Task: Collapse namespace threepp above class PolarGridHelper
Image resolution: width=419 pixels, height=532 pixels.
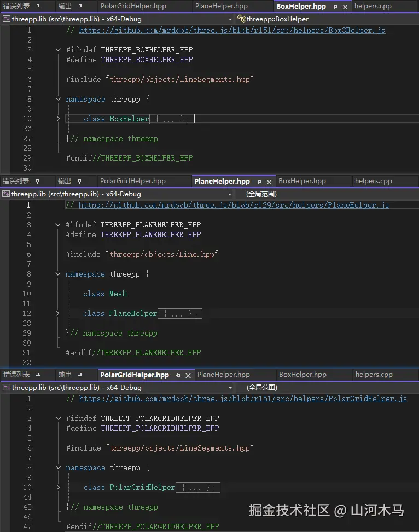Action: 58,467
